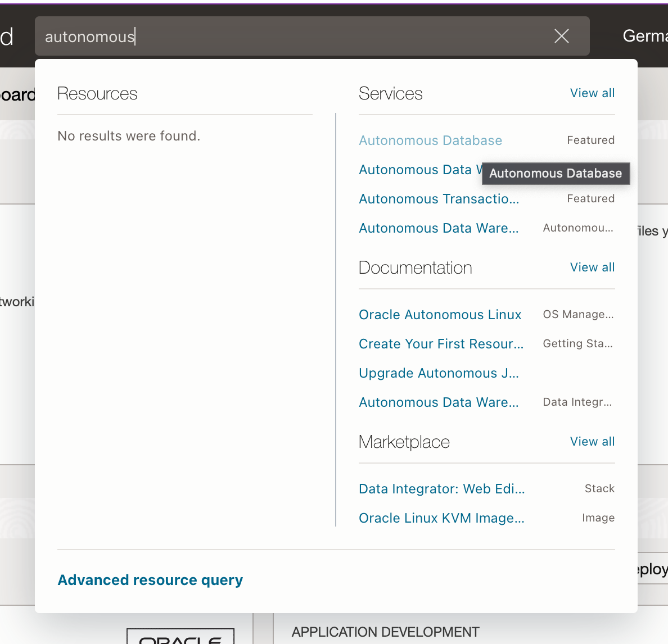Click View all next to Services
This screenshot has height=644, width=668.
click(x=592, y=93)
